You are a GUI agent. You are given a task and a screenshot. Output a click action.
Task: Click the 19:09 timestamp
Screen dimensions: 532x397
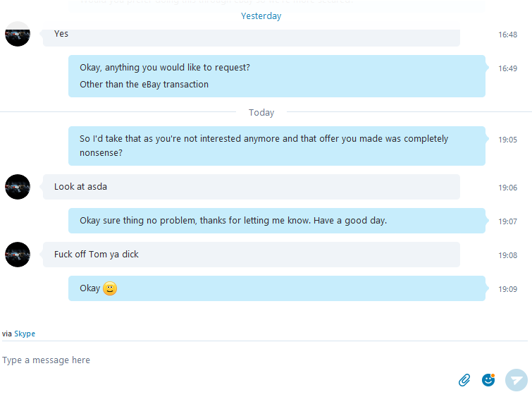[x=507, y=289]
